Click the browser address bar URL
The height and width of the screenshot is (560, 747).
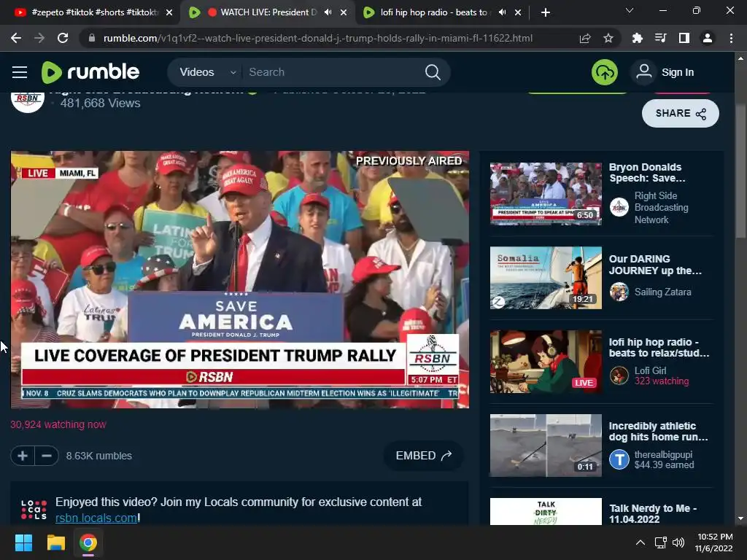[x=318, y=38]
